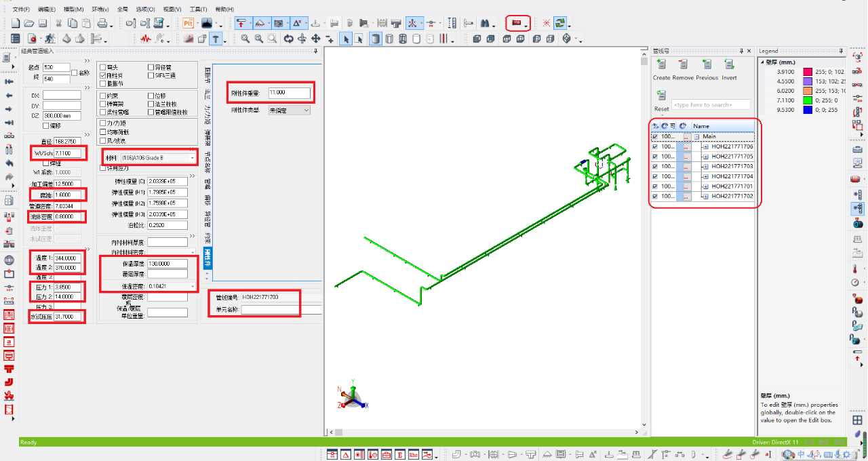Uncheck the 刚性件 (rigid) checkbox

[103, 75]
